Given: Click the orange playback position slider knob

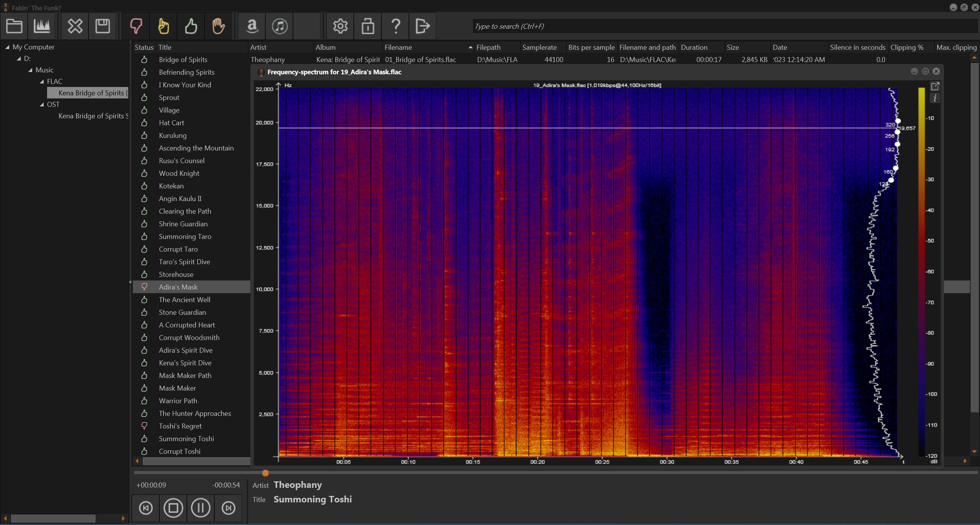Looking at the screenshot, I should pos(265,473).
